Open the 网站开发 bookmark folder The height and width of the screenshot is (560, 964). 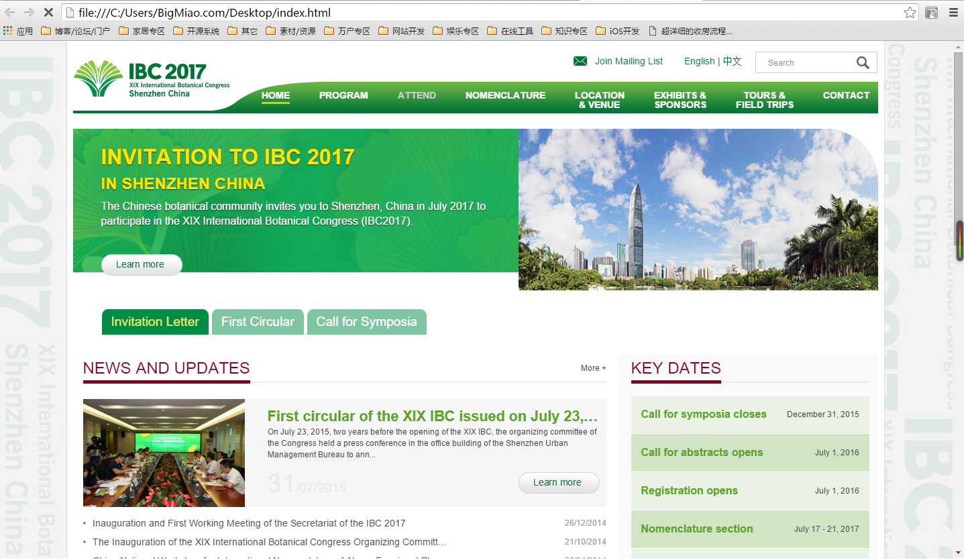(x=402, y=31)
